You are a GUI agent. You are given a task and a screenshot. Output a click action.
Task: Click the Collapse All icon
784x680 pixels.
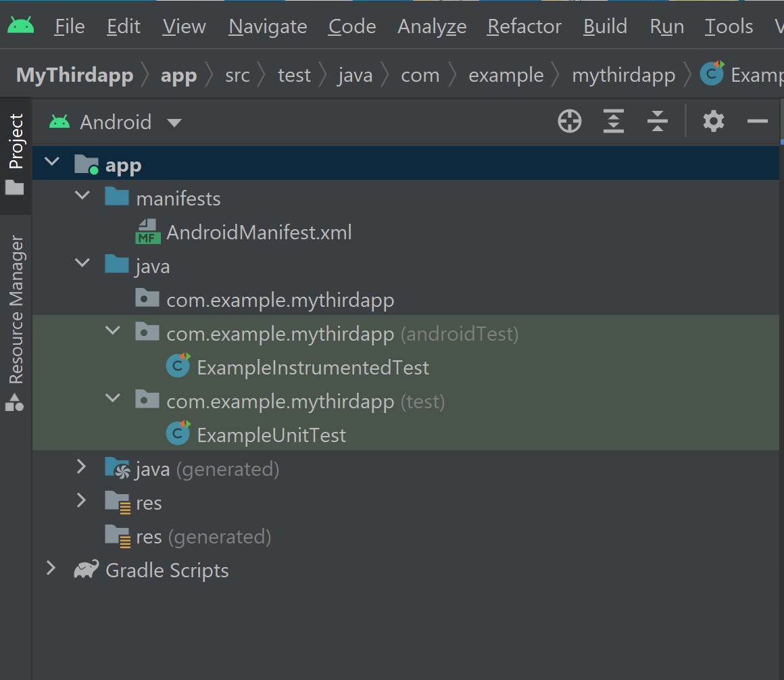[x=658, y=122]
